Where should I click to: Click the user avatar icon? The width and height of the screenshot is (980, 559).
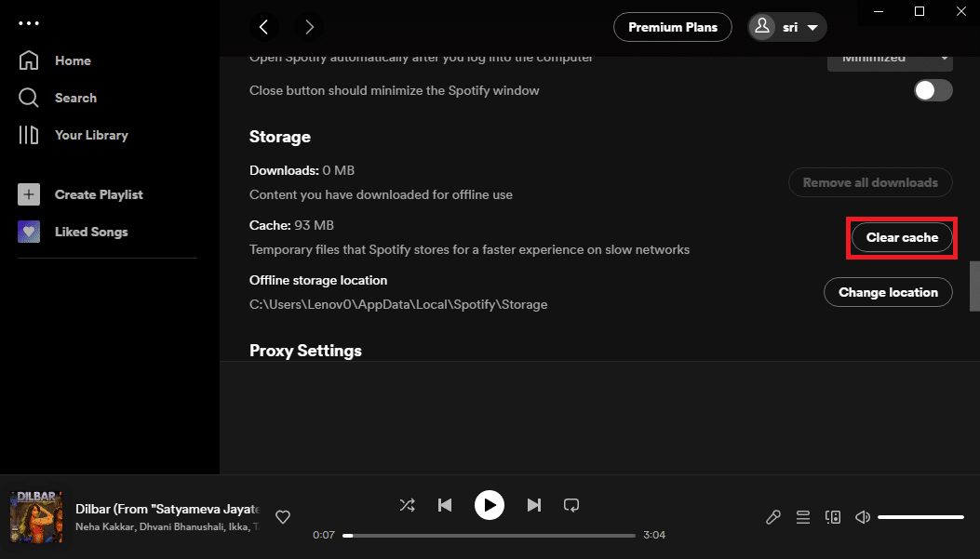762,27
